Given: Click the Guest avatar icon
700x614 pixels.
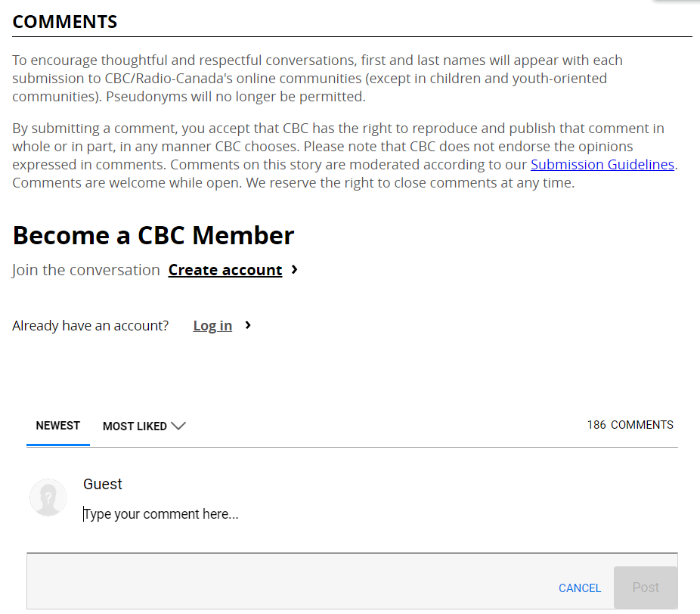Looking at the screenshot, I should point(48,498).
